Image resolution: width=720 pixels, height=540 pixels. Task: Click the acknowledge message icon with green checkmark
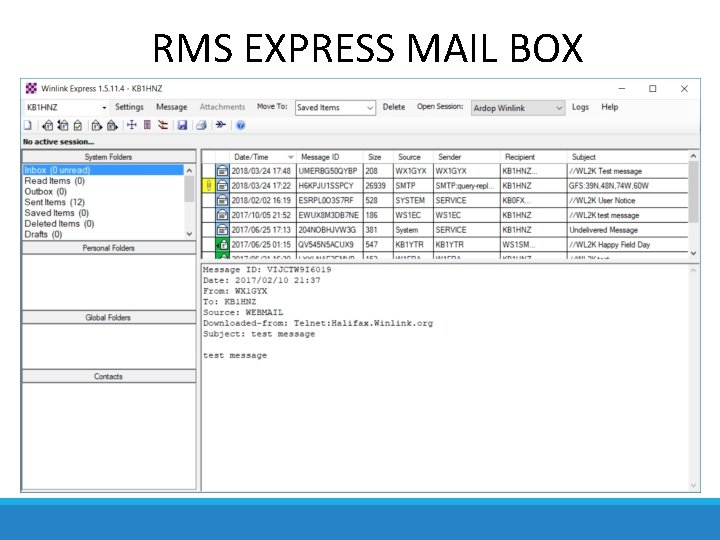[x=78, y=125]
